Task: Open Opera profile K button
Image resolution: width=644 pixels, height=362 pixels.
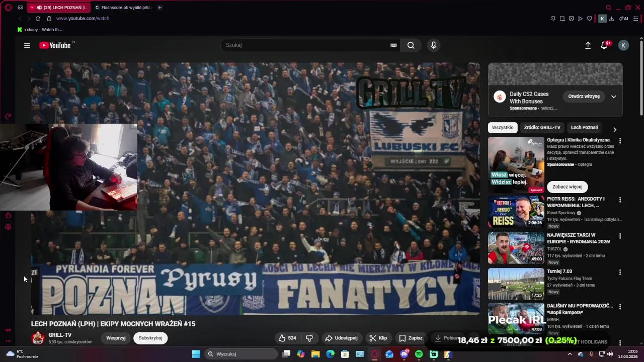Action: tap(602, 19)
